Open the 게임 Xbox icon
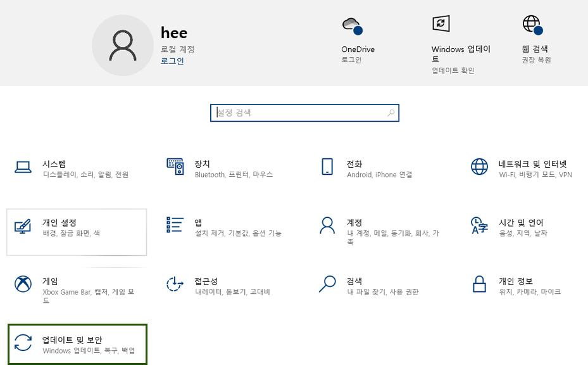588x368 pixels. point(23,284)
